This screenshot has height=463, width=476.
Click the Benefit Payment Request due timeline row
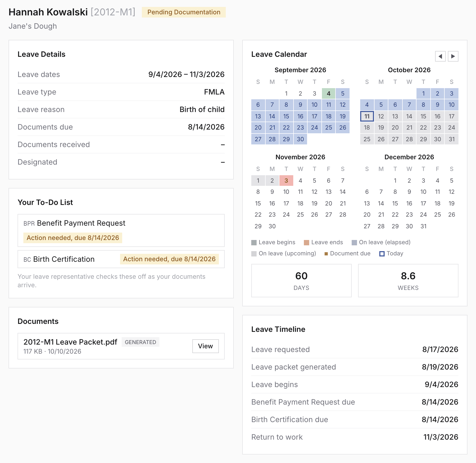[x=355, y=402]
